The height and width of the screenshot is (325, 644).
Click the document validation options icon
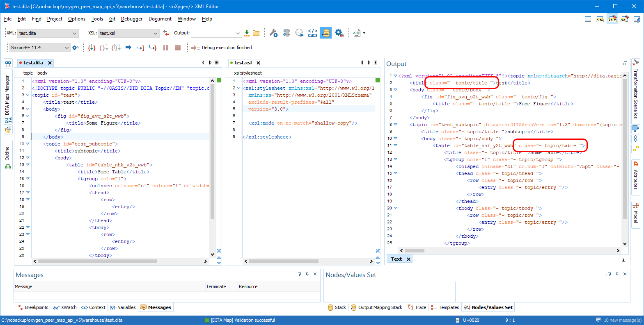357,33
